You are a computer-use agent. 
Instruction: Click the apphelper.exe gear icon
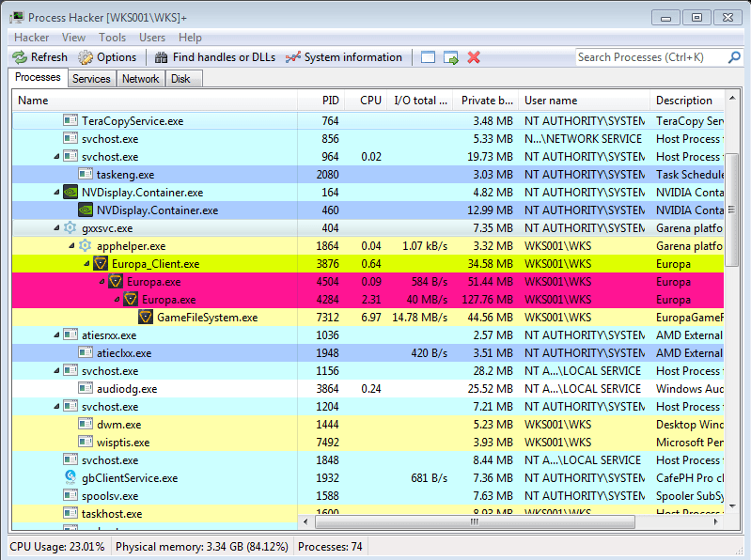(85, 245)
